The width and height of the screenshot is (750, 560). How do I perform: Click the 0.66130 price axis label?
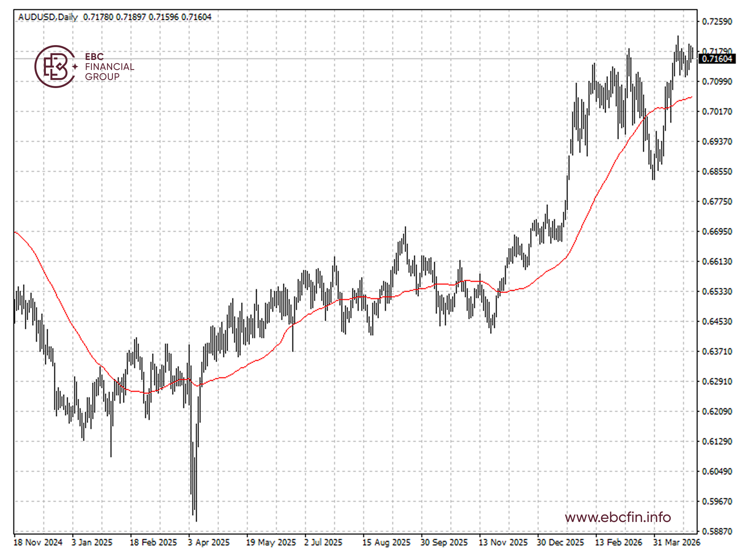[x=717, y=262]
